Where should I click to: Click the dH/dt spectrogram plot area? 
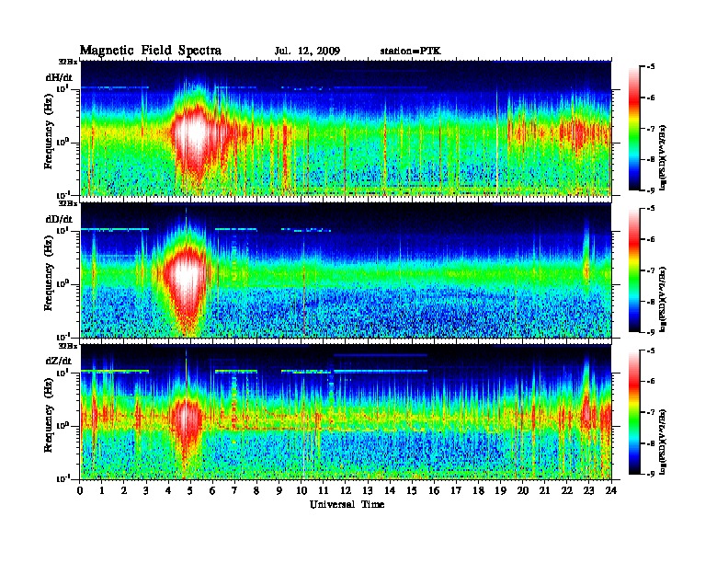346,128
